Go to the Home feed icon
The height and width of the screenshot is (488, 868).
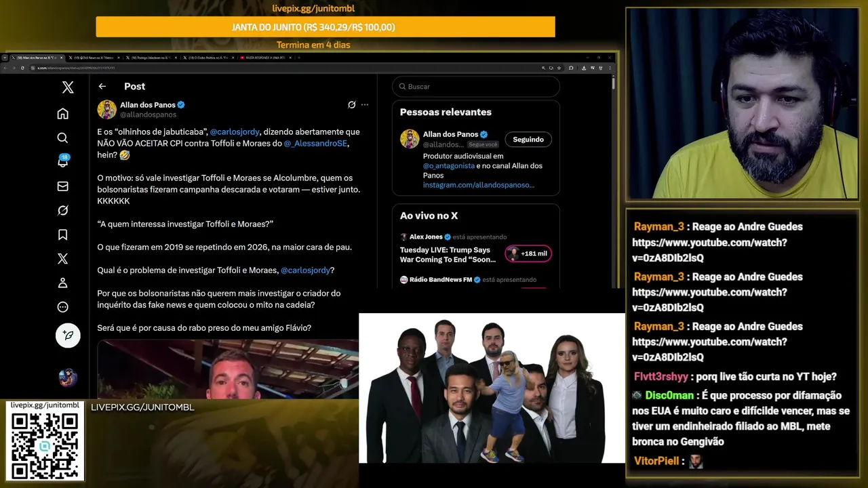point(62,113)
